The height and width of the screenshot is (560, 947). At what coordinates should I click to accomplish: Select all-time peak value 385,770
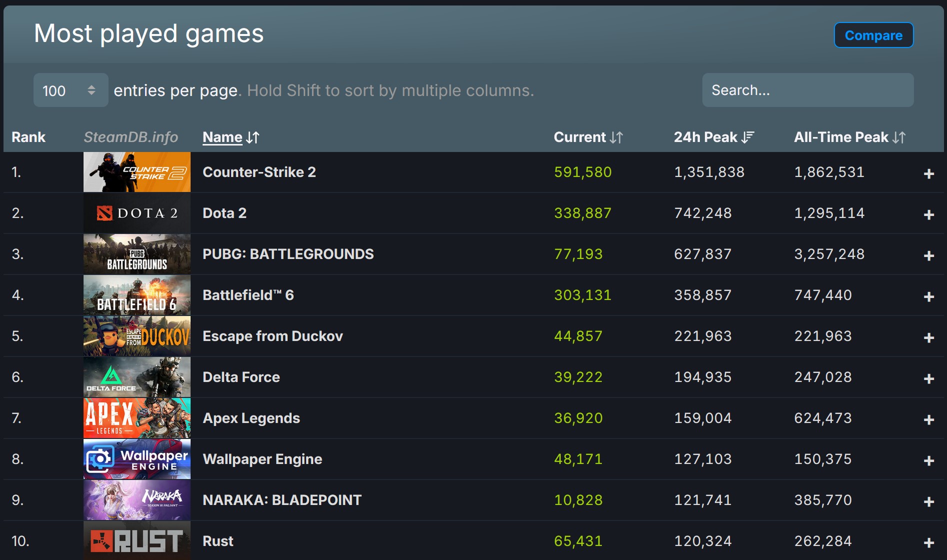coord(823,500)
